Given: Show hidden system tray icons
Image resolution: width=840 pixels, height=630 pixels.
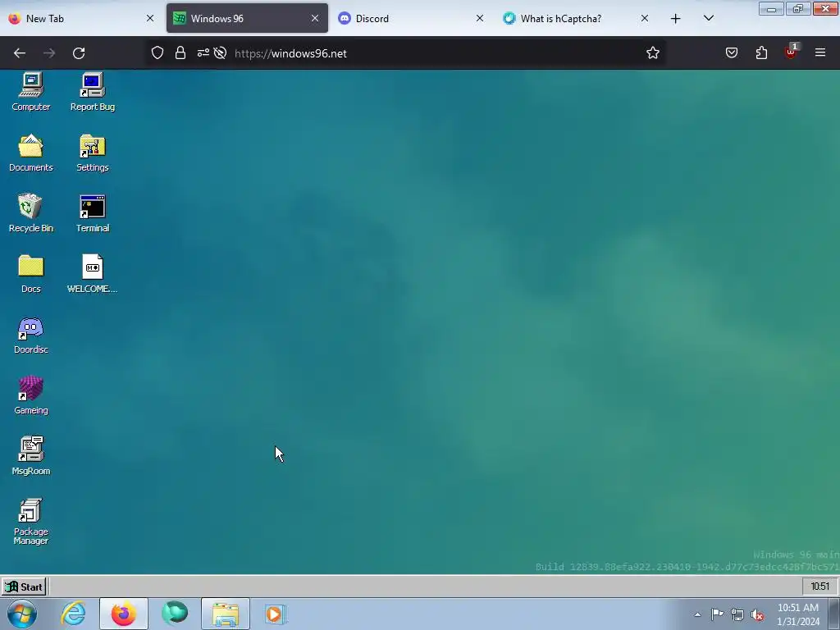Looking at the screenshot, I should (697, 614).
